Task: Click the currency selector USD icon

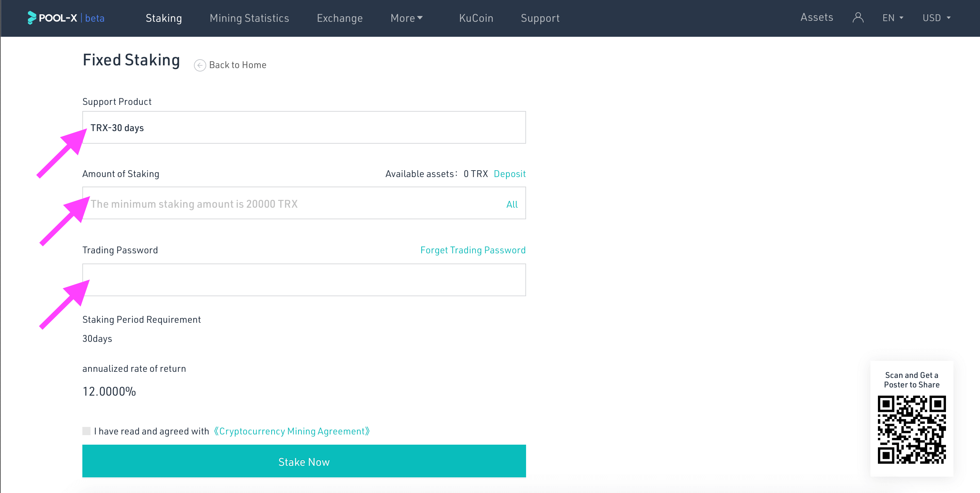Action: [x=937, y=18]
